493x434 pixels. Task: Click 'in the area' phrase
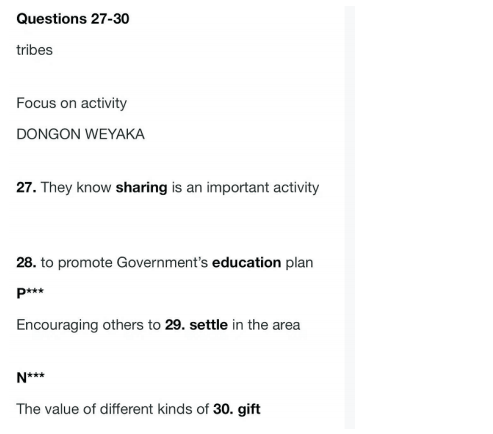pyautogui.click(x=266, y=325)
